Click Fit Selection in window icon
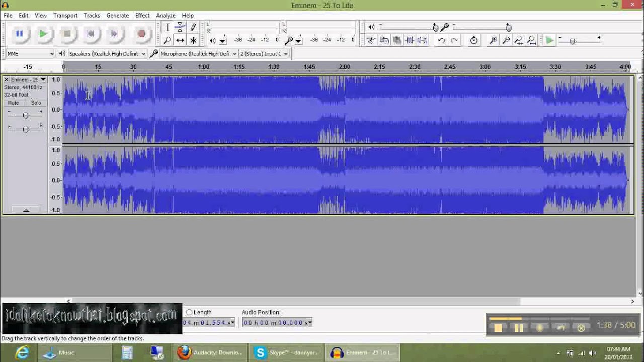 point(519,40)
